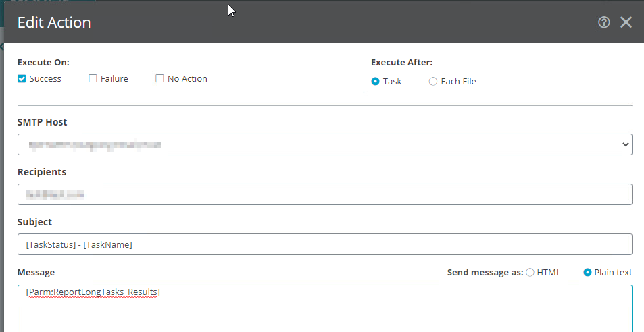Close the Edit Action dialog
The image size is (644, 332).
tap(626, 22)
